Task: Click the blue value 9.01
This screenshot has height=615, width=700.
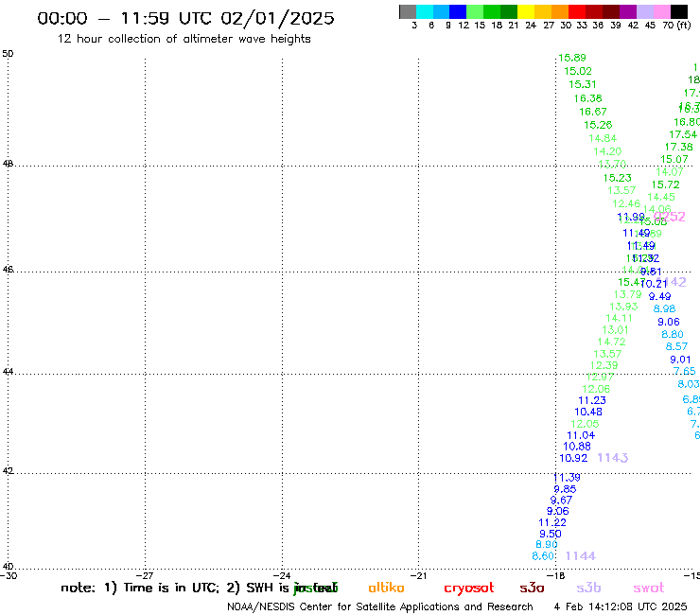Action: (x=680, y=360)
